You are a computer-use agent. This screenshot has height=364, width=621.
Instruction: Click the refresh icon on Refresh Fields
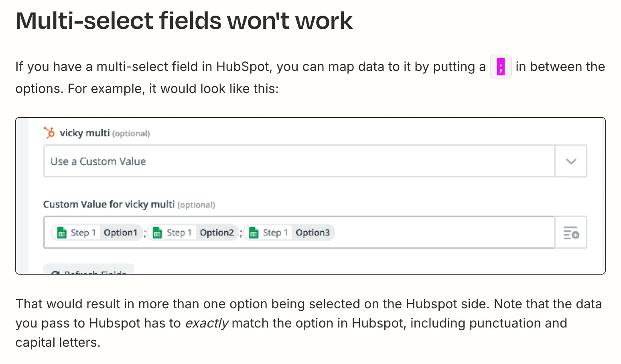[x=55, y=273]
